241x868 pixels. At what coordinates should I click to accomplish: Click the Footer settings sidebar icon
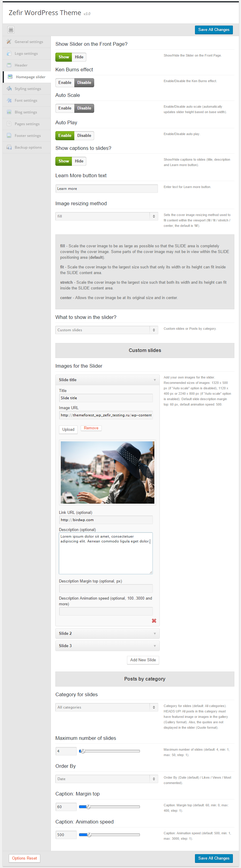click(9, 135)
